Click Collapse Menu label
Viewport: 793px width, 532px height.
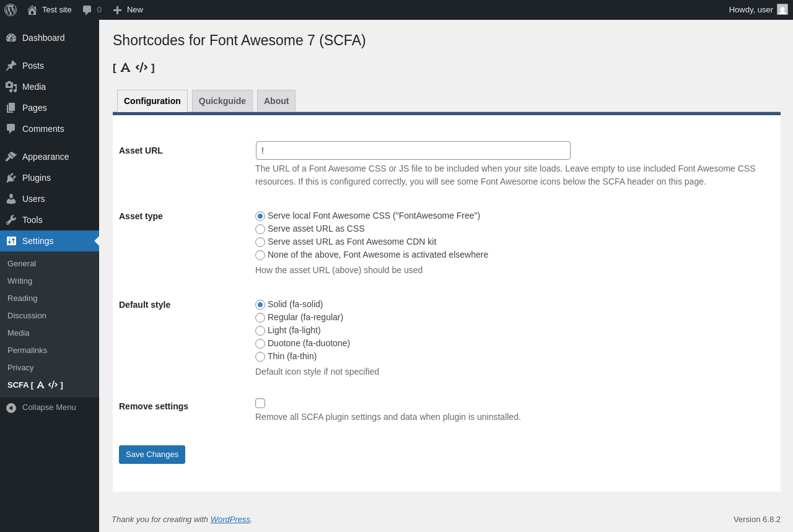[49, 408]
